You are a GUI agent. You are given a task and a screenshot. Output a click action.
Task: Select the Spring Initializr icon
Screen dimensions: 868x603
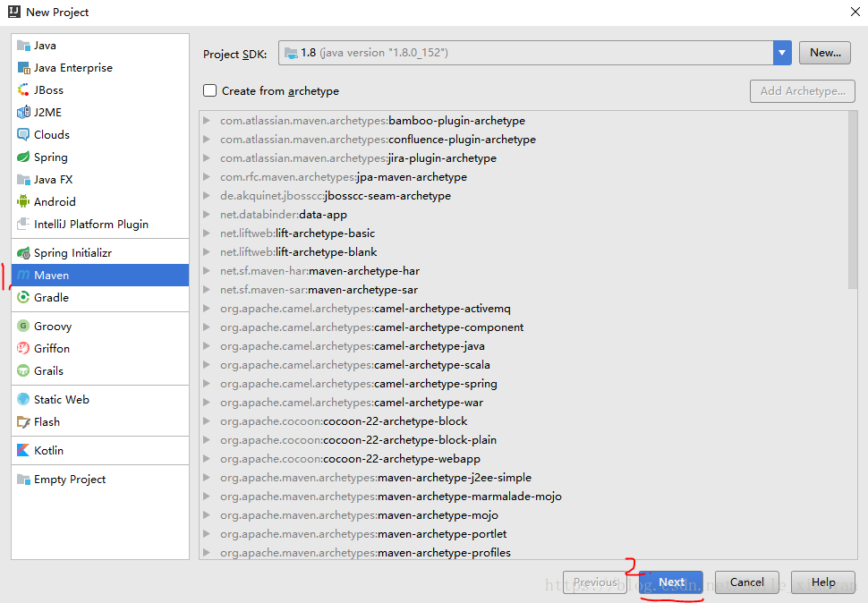click(x=23, y=253)
